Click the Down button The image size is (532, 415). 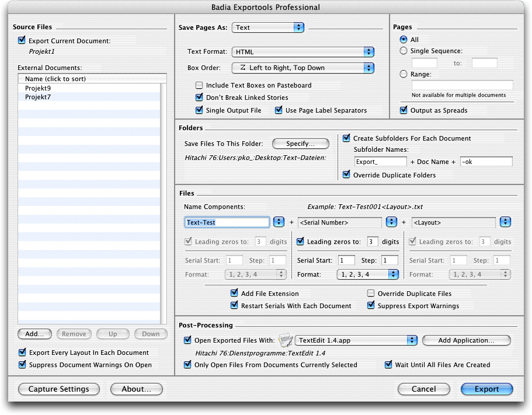point(151,334)
